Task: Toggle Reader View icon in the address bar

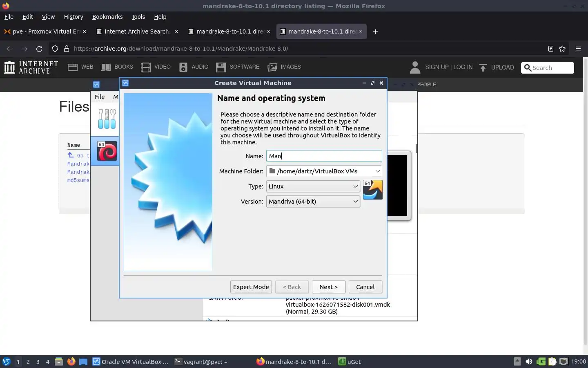Action: 550,49
